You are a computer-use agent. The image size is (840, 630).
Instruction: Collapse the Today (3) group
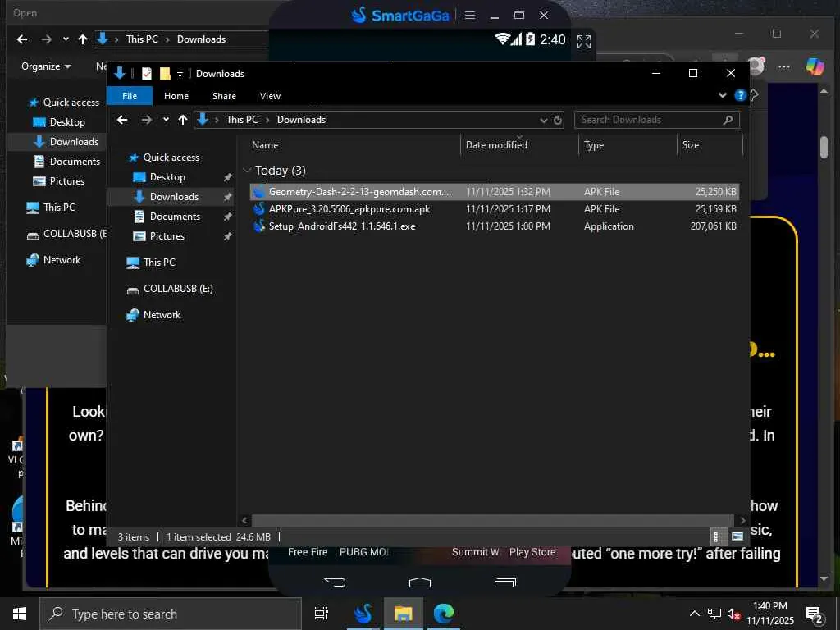coord(247,171)
